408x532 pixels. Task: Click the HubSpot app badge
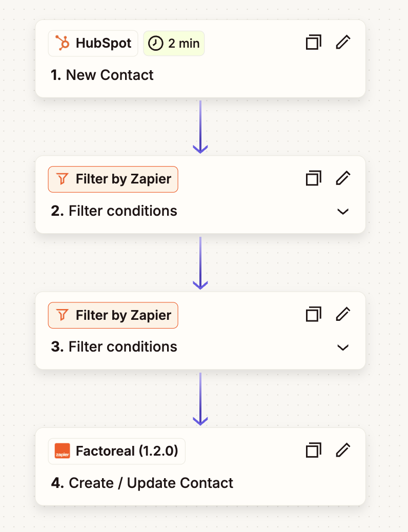click(93, 44)
